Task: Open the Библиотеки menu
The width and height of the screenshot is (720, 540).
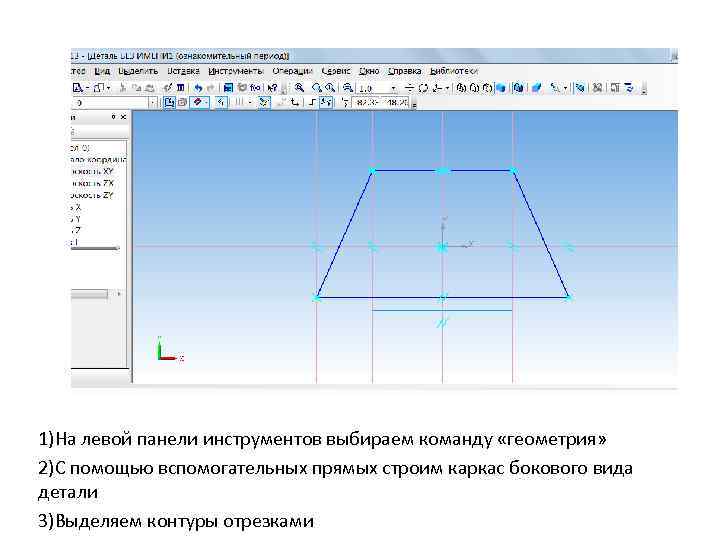Action: click(x=454, y=71)
